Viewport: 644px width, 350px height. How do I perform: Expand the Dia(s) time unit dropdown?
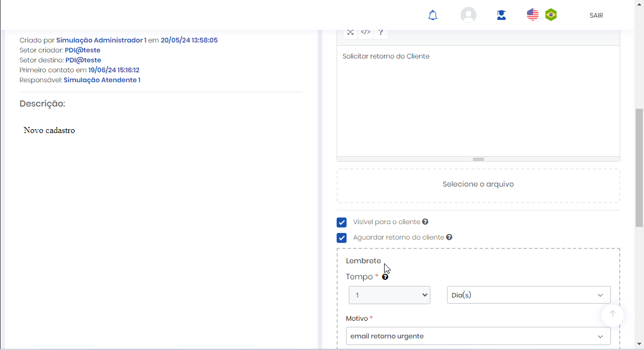(528, 295)
